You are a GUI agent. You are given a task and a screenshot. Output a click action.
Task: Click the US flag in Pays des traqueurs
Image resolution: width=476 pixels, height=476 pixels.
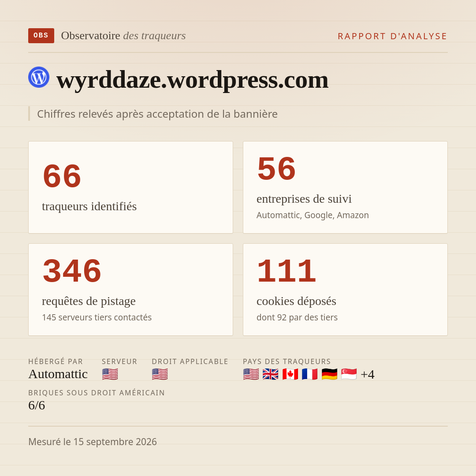coord(251,374)
